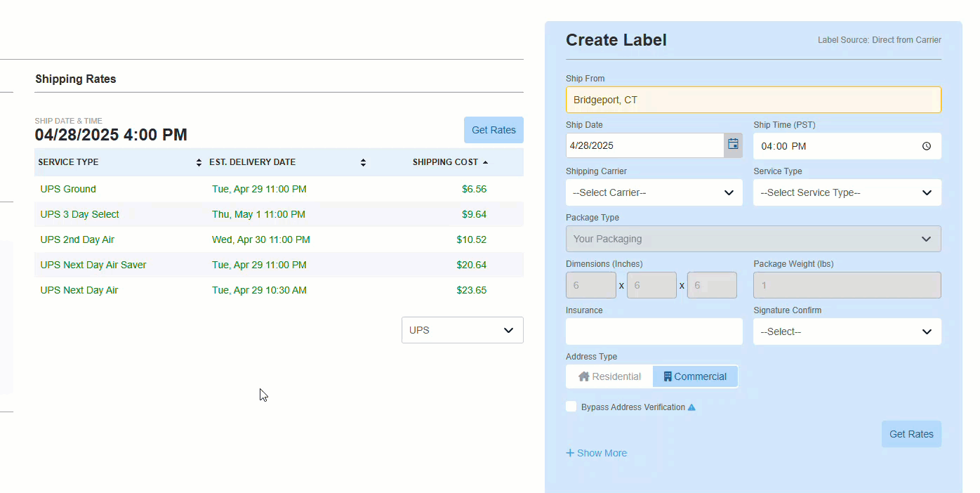Click the Ship From Bridgeport, CT field
Screen dimensions: 980x493
[753, 100]
